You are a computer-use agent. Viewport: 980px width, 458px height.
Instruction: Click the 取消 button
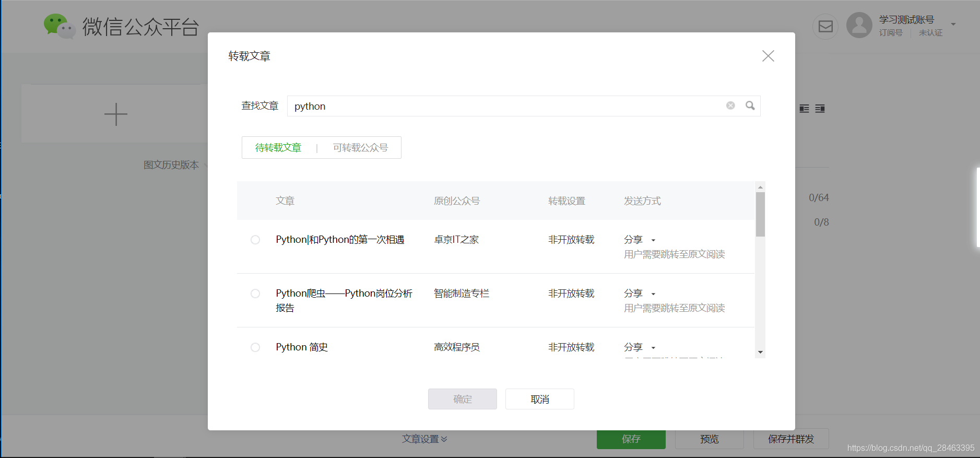[540, 399]
